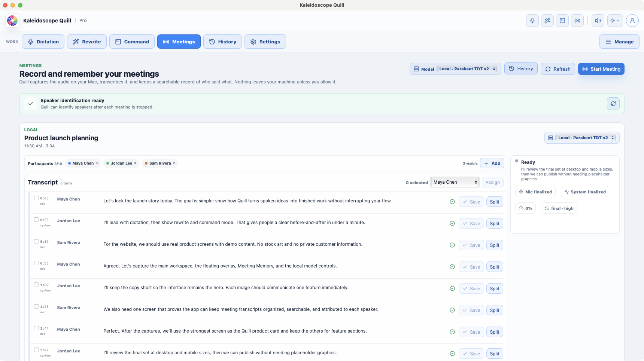The width and height of the screenshot is (644, 361).
Task: Click transcript text starting "Let's lock the launch story"
Action: click(247, 201)
